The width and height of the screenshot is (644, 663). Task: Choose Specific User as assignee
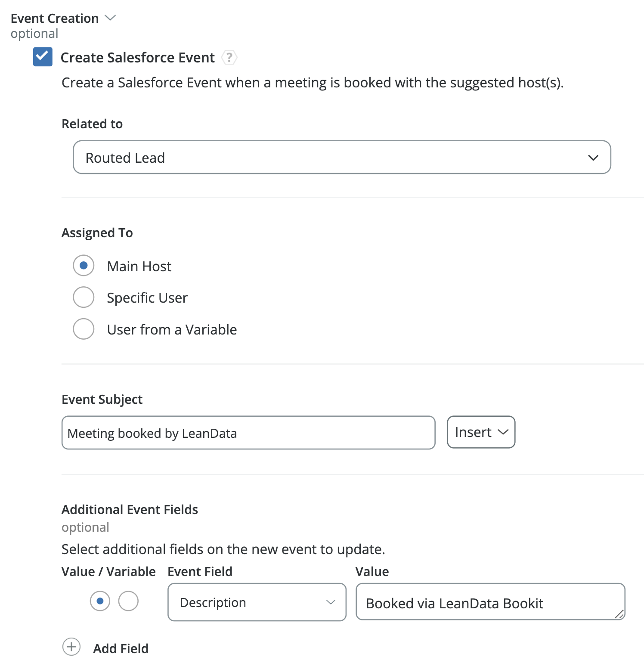click(84, 297)
